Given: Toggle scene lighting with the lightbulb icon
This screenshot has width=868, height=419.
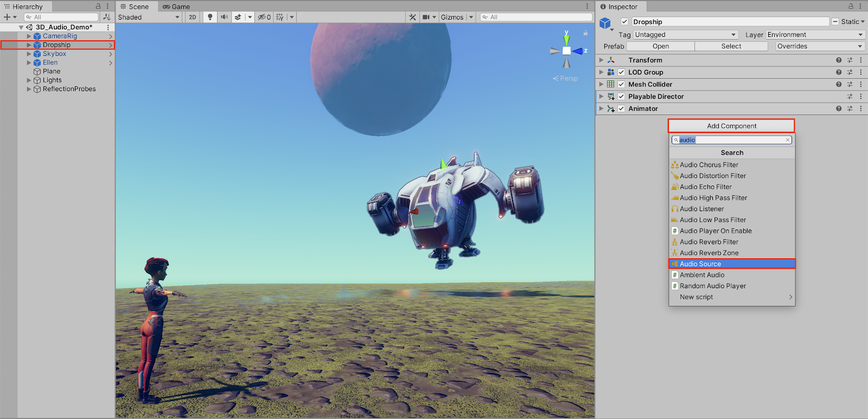Looking at the screenshot, I should click(x=210, y=17).
